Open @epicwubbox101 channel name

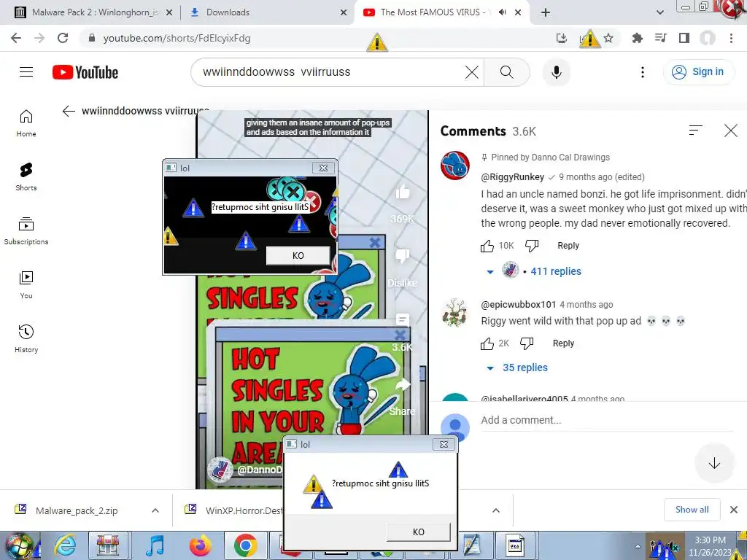(x=519, y=305)
